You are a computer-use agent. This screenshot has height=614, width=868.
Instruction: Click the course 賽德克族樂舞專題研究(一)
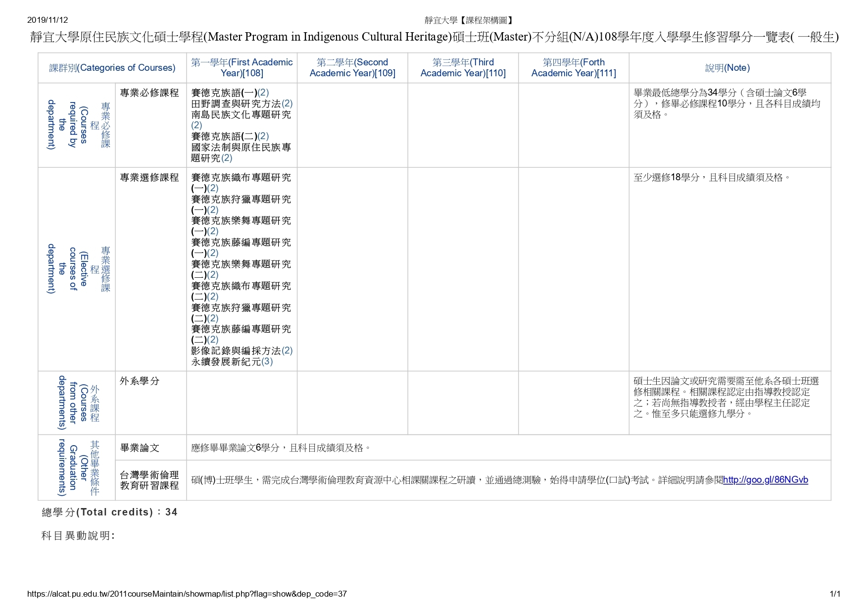[x=241, y=226]
